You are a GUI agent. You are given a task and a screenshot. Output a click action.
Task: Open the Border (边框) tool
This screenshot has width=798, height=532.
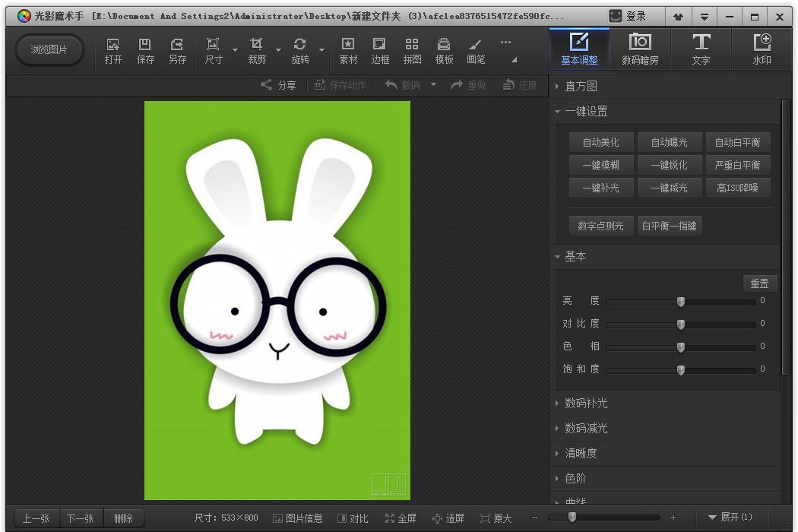coord(380,50)
